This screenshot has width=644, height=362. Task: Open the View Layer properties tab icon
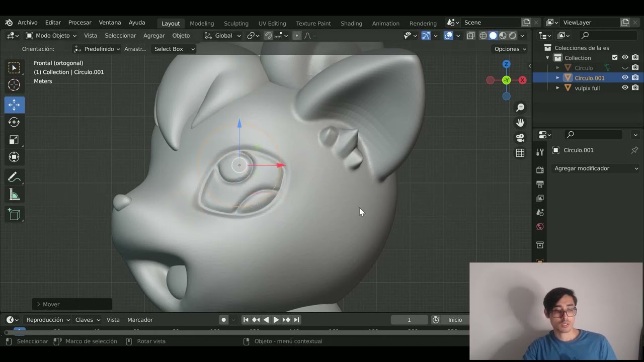pyautogui.click(x=540, y=198)
